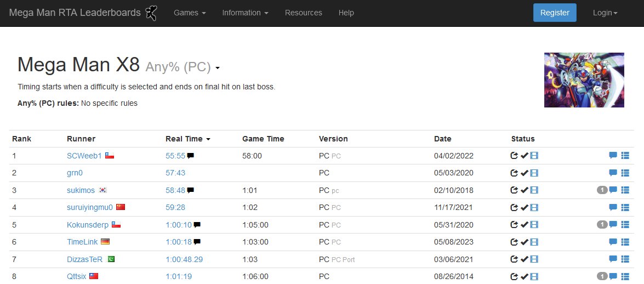Click the share icon for suruiyingmu0
The height and width of the screenshot is (284, 644).
tap(514, 208)
